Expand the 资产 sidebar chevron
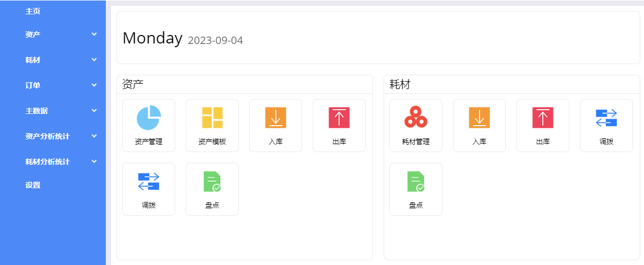 click(x=94, y=34)
